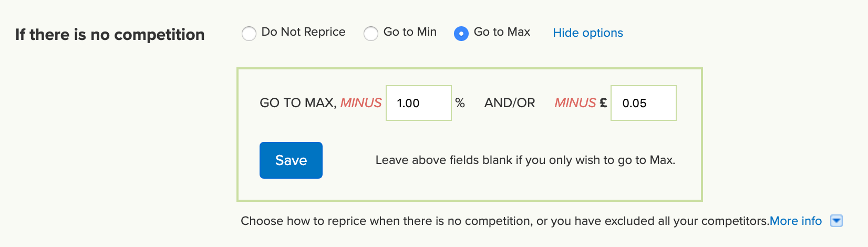Open the More info link

[x=795, y=221]
